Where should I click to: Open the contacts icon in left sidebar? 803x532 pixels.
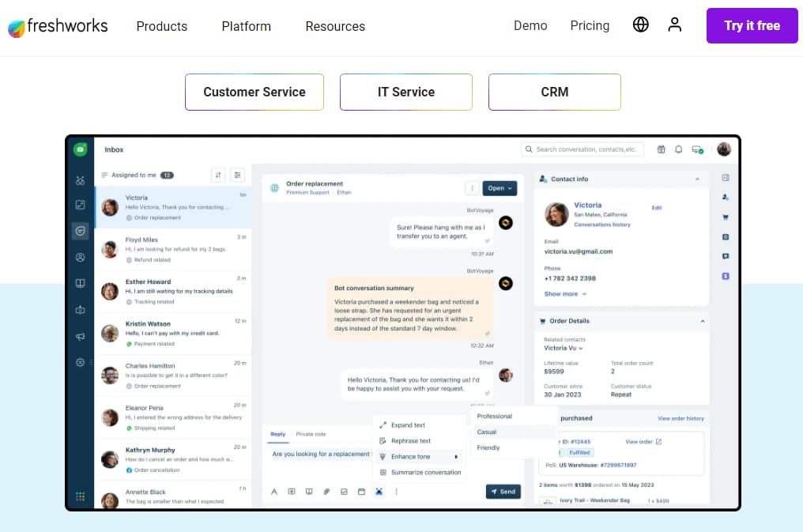tap(81, 258)
